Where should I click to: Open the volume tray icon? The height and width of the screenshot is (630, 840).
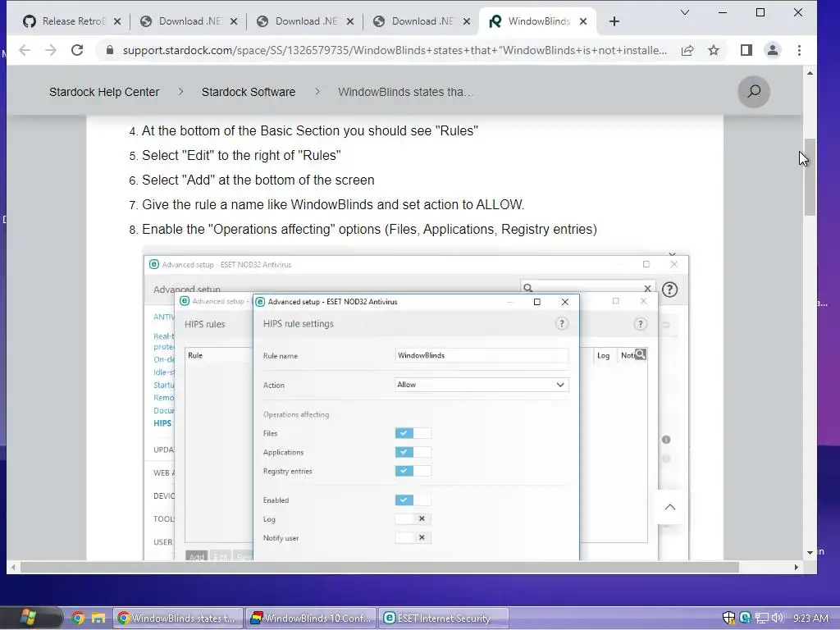coord(778,618)
